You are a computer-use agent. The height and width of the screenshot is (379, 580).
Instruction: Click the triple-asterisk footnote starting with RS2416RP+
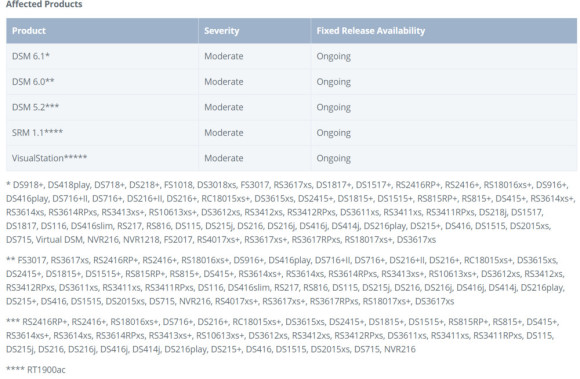pyautogui.click(x=282, y=335)
